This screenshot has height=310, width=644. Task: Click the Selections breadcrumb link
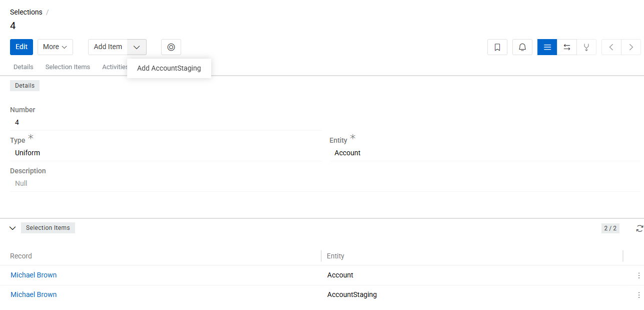26,12
